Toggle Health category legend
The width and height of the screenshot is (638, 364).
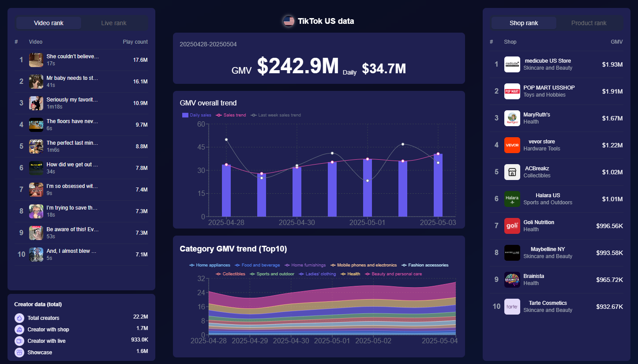(350, 274)
